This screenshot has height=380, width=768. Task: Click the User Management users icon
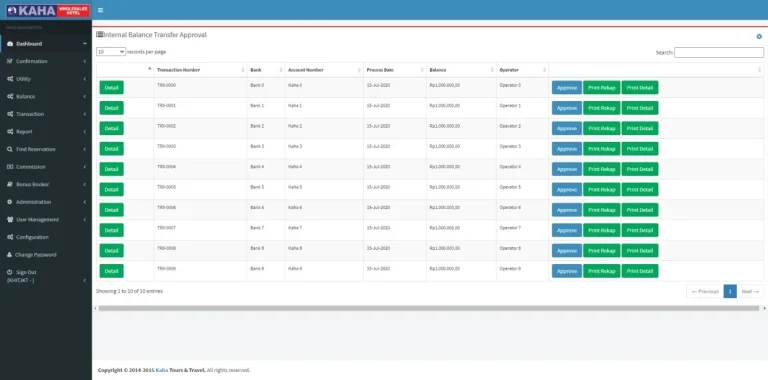[x=10, y=219]
